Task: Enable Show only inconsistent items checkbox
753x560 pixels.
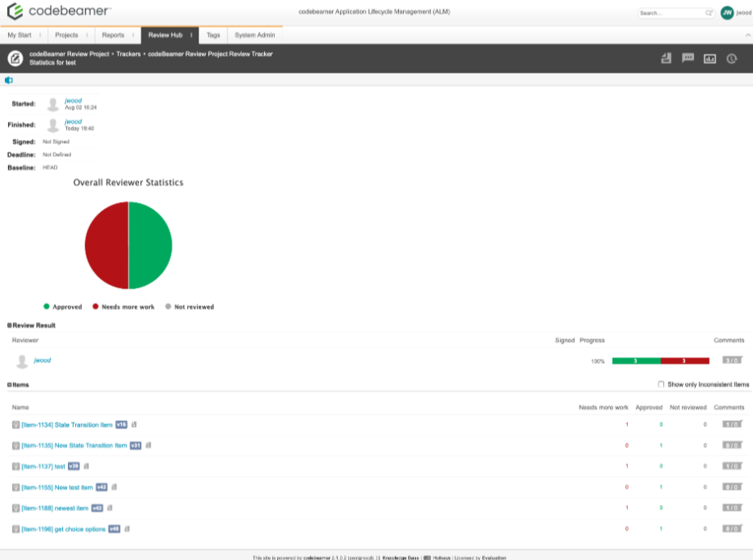Action: [661, 384]
